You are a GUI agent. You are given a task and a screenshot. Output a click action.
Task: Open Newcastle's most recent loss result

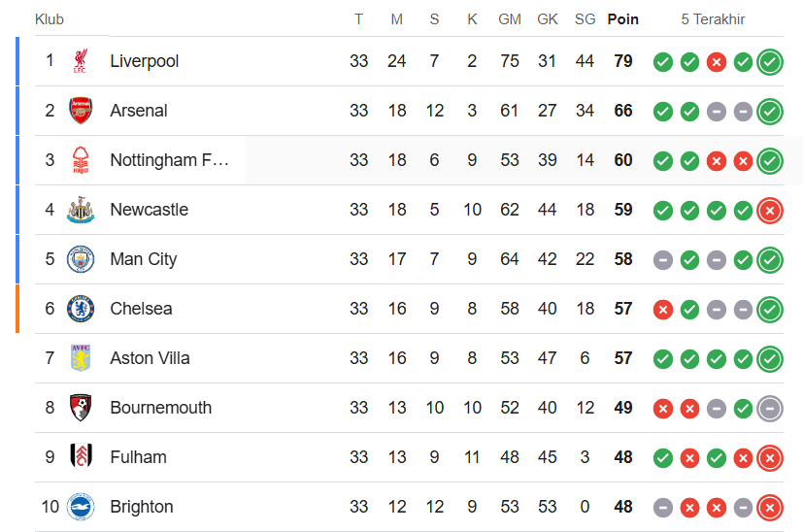tap(770, 211)
